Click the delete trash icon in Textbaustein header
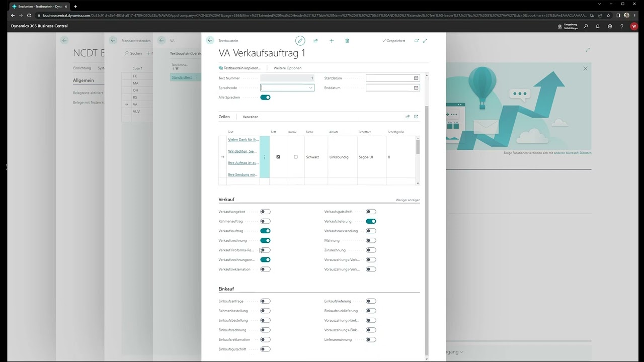This screenshot has height=362, width=644. tap(347, 41)
